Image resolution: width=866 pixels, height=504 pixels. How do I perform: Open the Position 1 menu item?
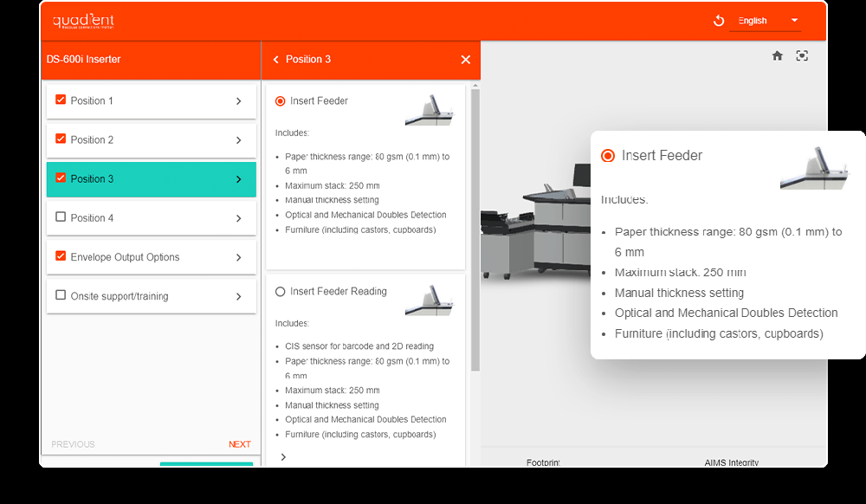pos(152,101)
